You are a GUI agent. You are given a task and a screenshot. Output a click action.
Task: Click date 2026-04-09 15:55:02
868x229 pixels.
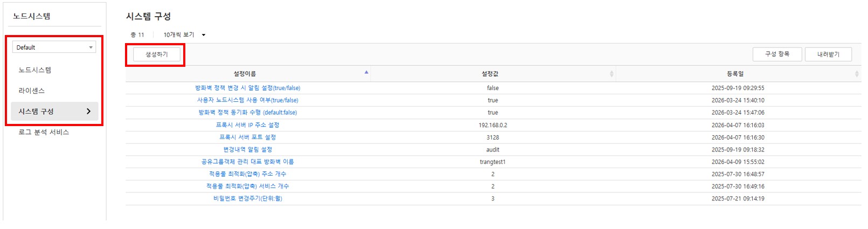point(738,162)
